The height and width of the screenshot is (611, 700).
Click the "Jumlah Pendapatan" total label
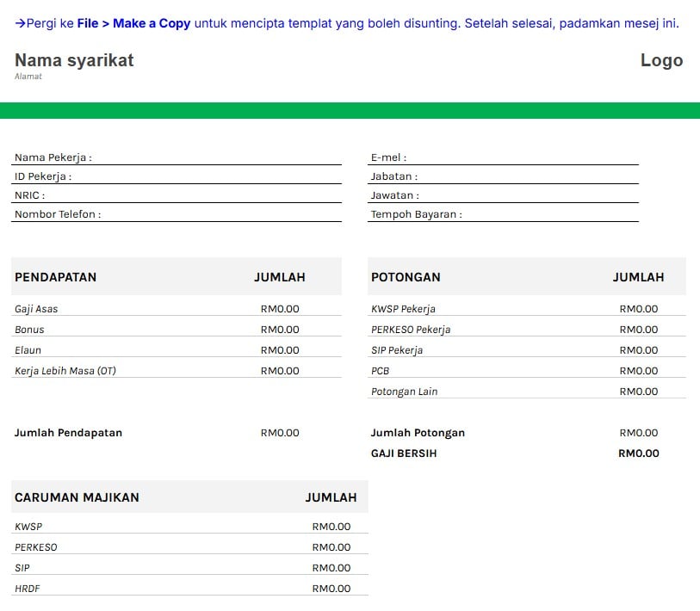tap(68, 433)
